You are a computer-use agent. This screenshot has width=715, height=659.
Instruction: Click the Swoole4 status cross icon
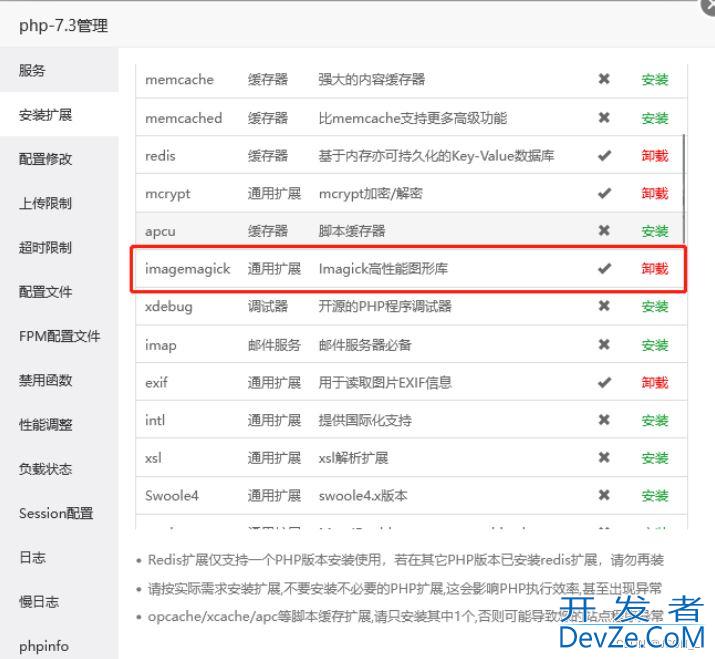click(604, 495)
